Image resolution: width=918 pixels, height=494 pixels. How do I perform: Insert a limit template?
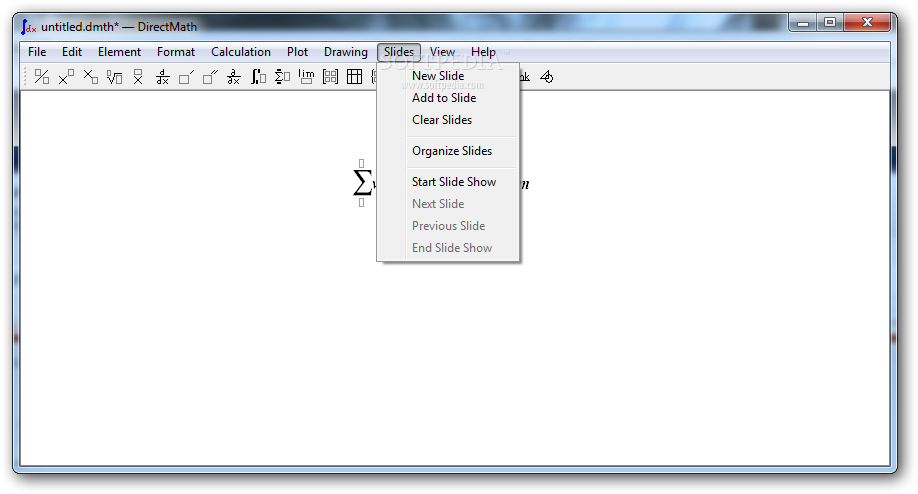coord(306,77)
